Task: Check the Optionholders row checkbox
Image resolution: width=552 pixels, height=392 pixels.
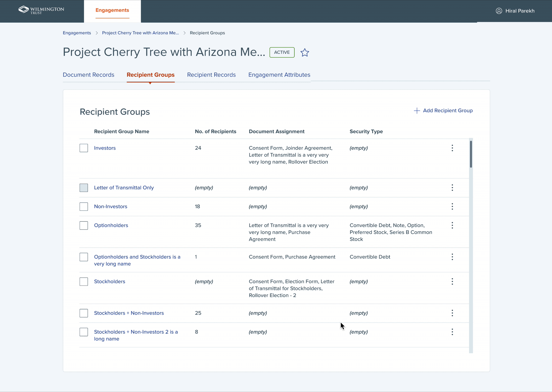Action: (x=84, y=226)
